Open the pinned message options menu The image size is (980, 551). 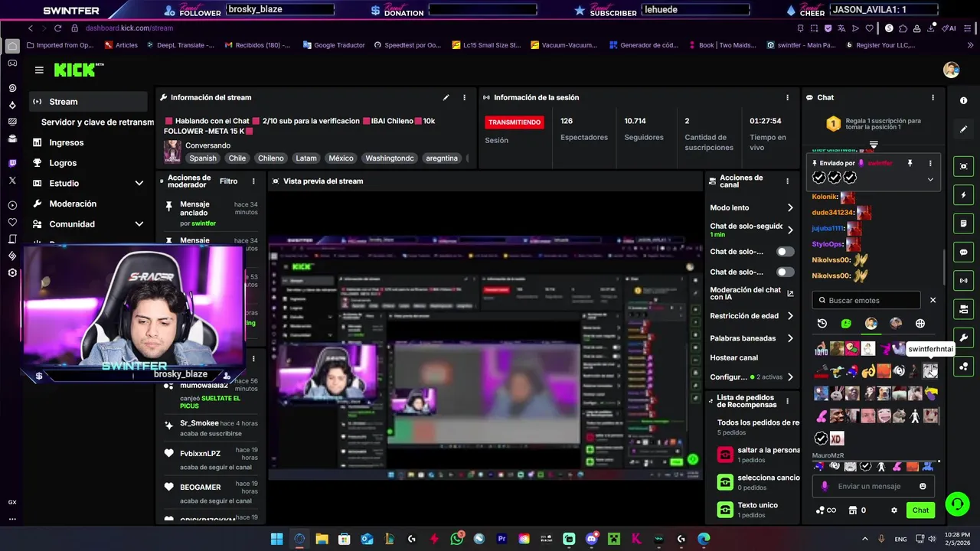(930, 163)
